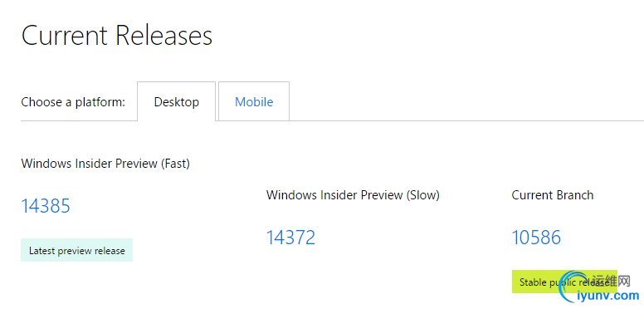Click the word Current in page heading
The image size is (644, 309).
point(66,36)
